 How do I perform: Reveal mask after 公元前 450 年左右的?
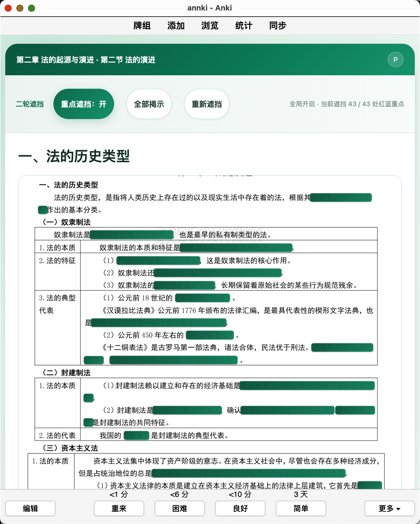pos(210,335)
